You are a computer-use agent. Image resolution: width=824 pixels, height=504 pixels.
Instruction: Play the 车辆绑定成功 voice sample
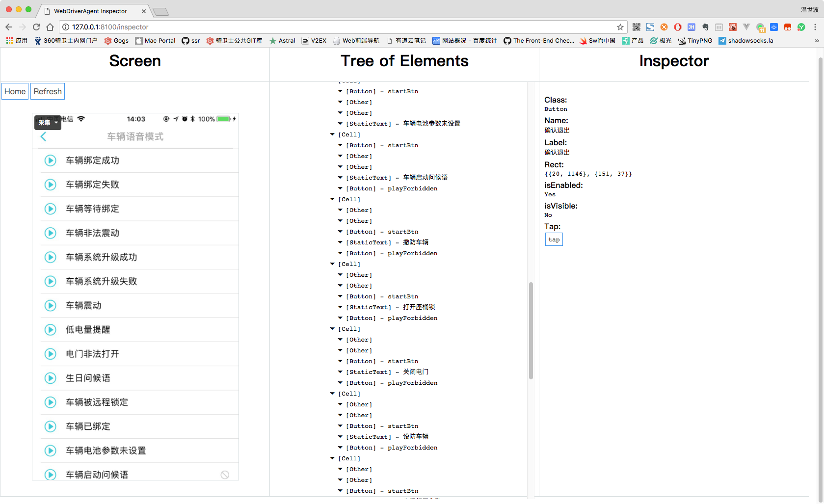click(51, 160)
